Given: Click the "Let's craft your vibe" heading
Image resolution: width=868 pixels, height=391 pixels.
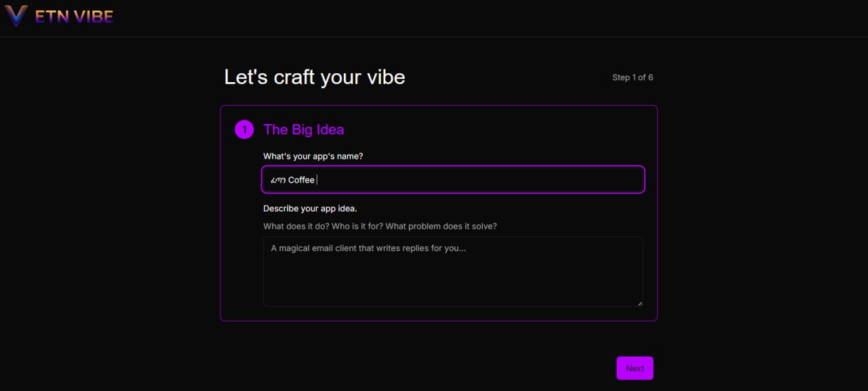Looking at the screenshot, I should pos(315,77).
